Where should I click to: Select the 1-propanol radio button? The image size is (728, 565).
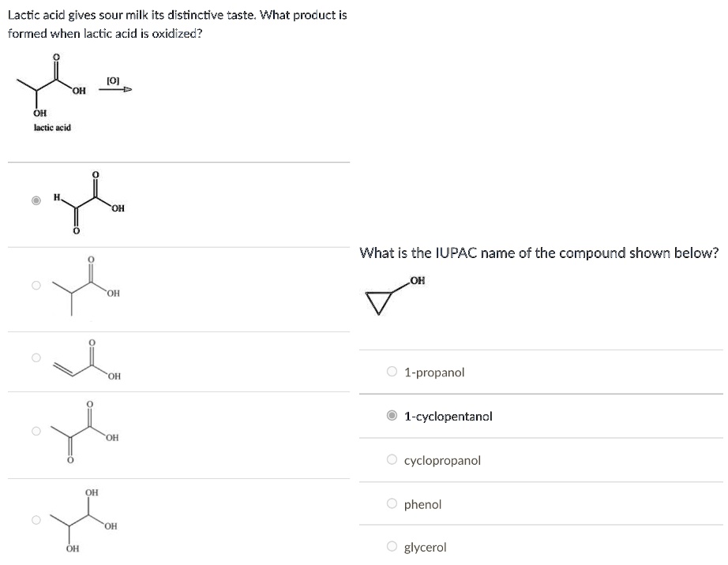coord(392,372)
